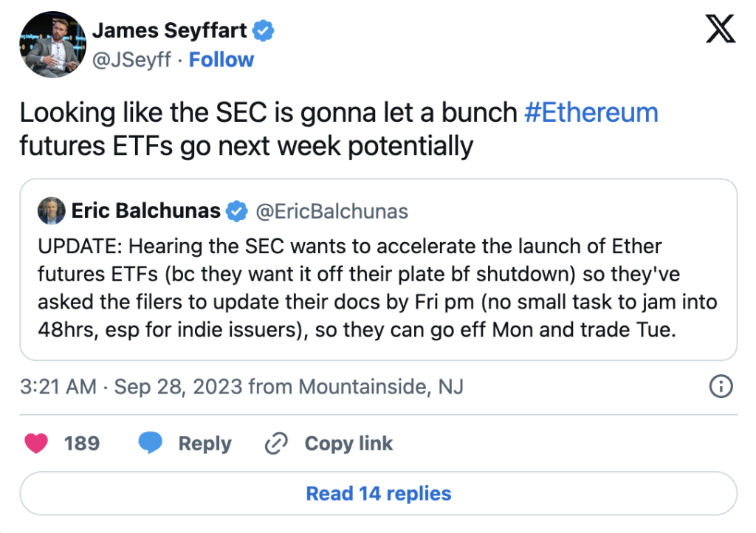
Task: Open the quoted tweet's UPDATE text
Action: coord(377,288)
